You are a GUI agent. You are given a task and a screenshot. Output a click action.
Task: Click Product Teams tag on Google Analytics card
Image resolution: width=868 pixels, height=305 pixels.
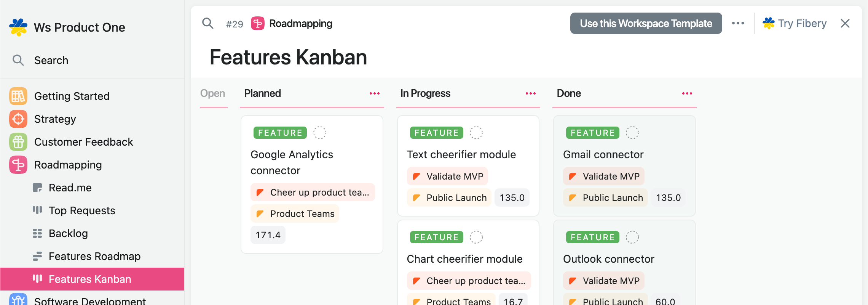pyautogui.click(x=295, y=213)
